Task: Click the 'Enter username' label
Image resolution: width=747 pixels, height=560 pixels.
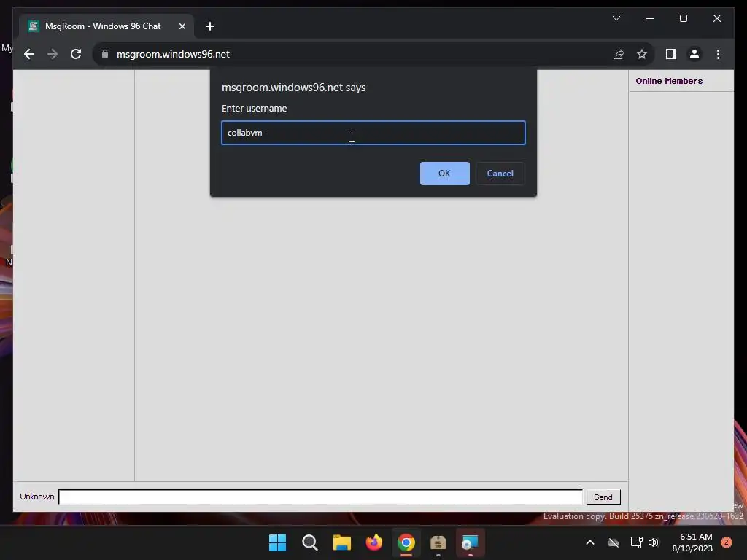Action: click(255, 109)
